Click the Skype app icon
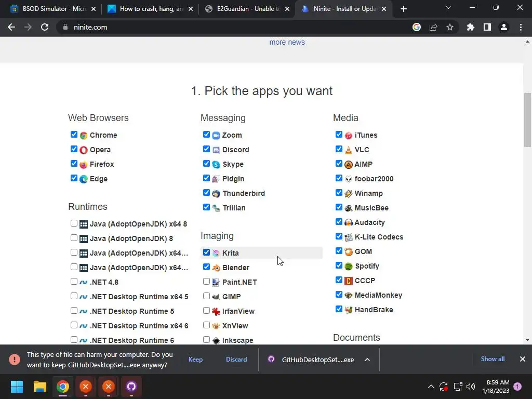532x399 pixels. click(x=216, y=165)
